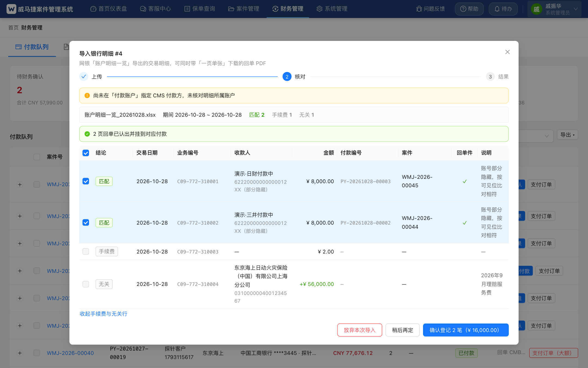
Task: Click the green success icon in 回单 notice
Action: point(87,134)
